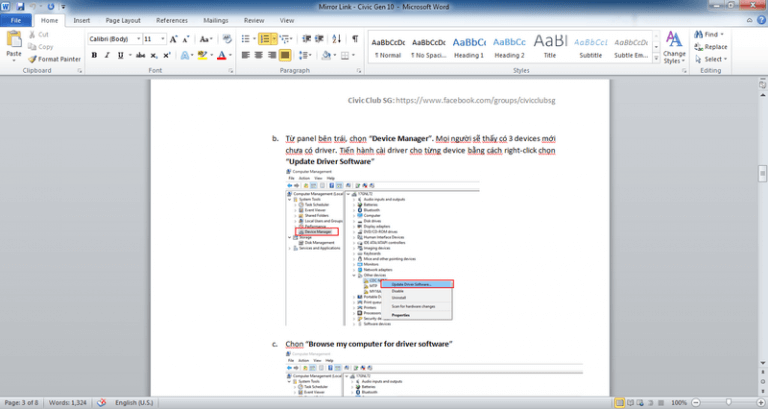Click the Save icon in quick access toolbar
The image size is (768, 409).
point(21,6)
